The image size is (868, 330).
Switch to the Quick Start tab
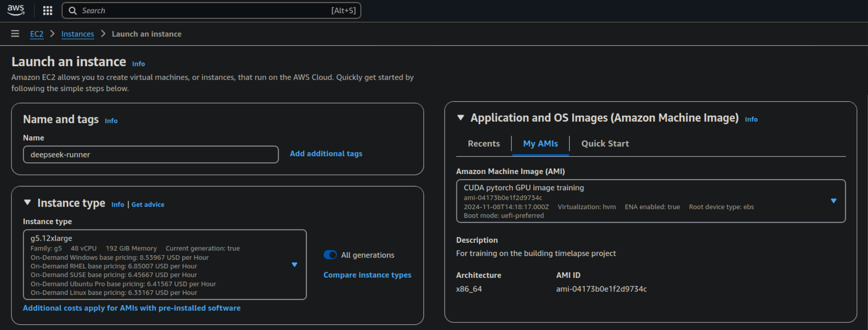(x=605, y=144)
